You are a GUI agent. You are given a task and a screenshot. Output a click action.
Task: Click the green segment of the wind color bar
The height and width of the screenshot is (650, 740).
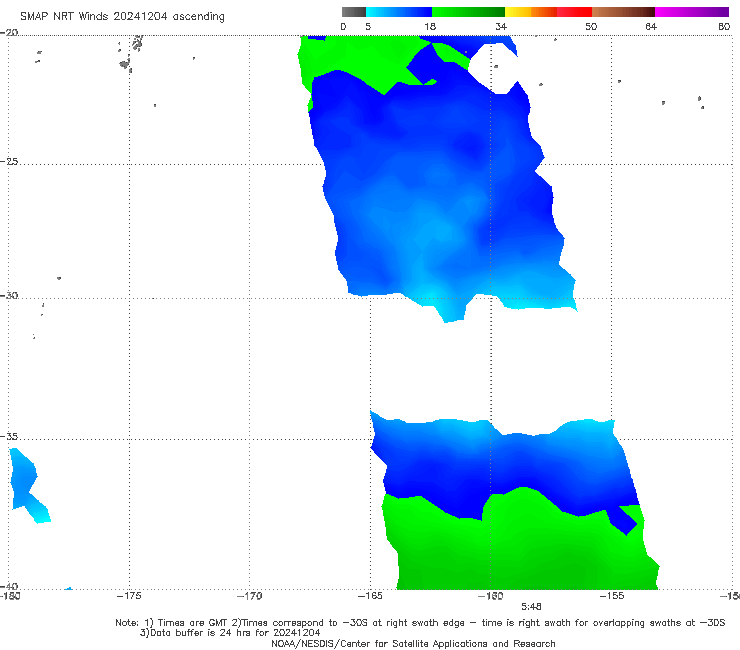468,12
